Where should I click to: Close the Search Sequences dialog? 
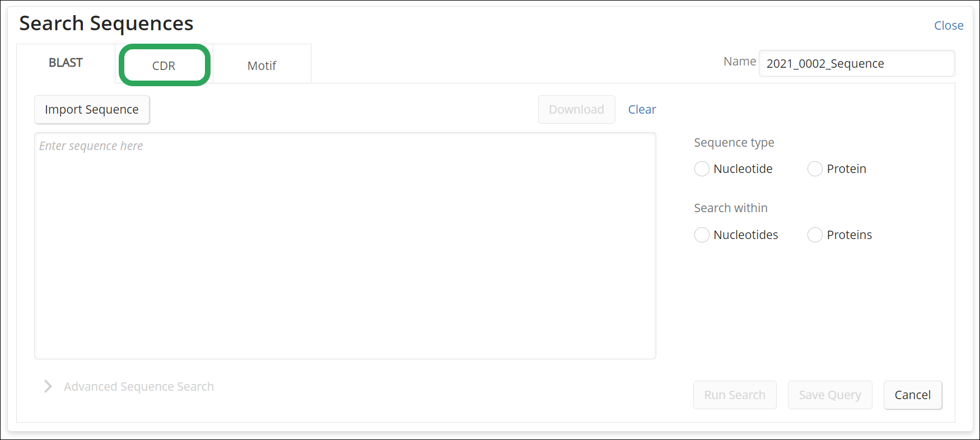pos(949,26)
